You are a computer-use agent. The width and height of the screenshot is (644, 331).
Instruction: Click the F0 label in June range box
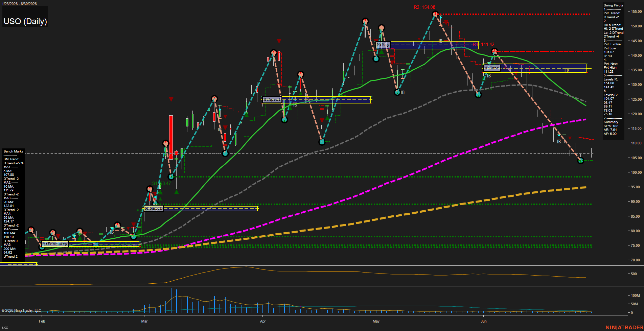click(x=567, y=70)
